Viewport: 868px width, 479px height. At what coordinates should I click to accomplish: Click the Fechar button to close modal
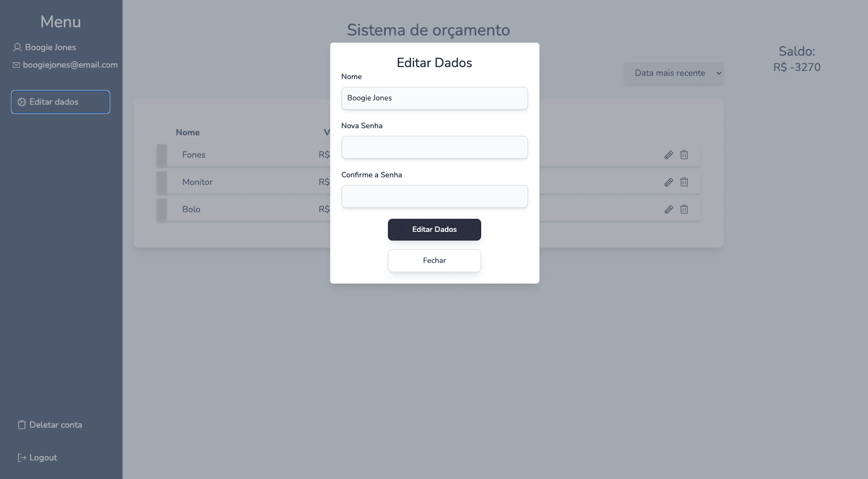pyautogui.click(x=434, y=261)
